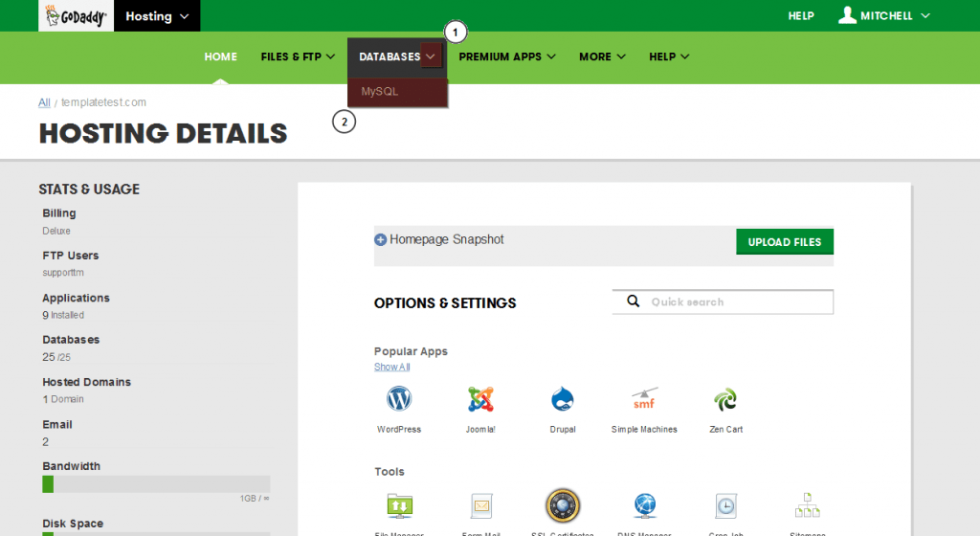Image resolution: width=980 pixels, height=536 pixels.
Task: Open the Cron Job clock icon
Action: click(x=725, y=506)
